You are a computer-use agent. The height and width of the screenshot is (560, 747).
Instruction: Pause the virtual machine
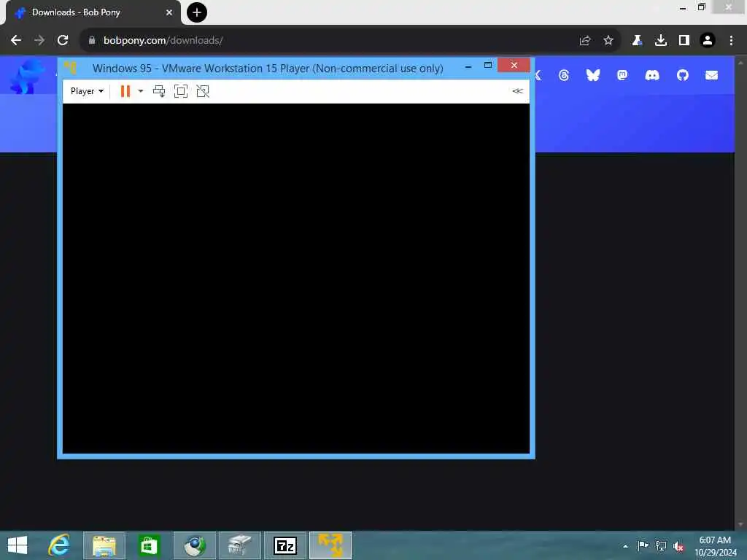pyautogui.click(x=125, y=91)
